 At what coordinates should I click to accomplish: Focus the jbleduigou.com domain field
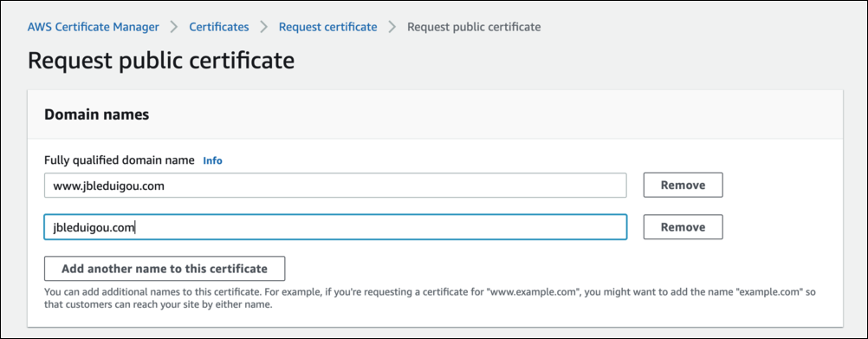[x=335, y=227]
